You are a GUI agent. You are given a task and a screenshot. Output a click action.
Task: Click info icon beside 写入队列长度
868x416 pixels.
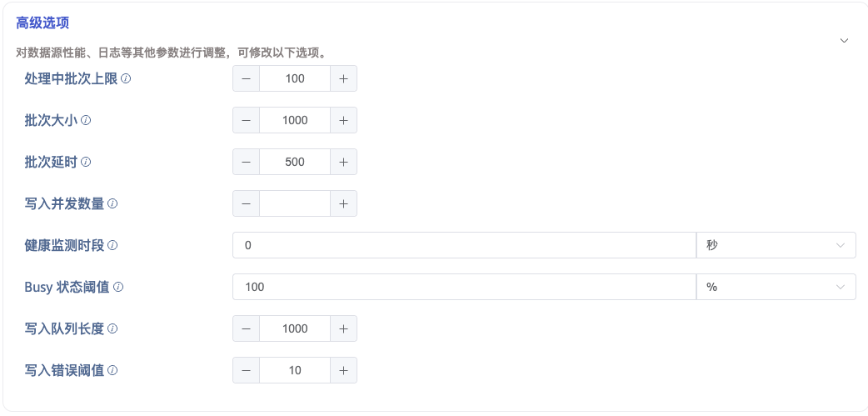click(112, 328)
